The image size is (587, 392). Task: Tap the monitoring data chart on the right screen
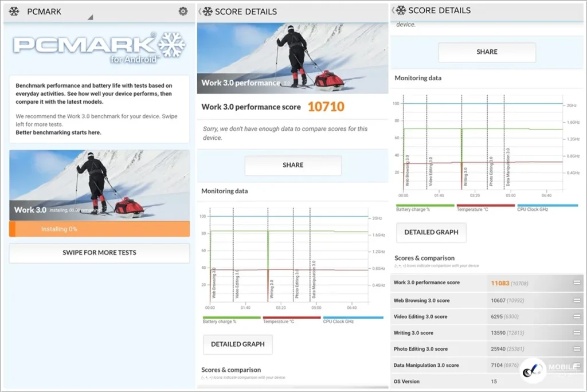pos(487,146)
